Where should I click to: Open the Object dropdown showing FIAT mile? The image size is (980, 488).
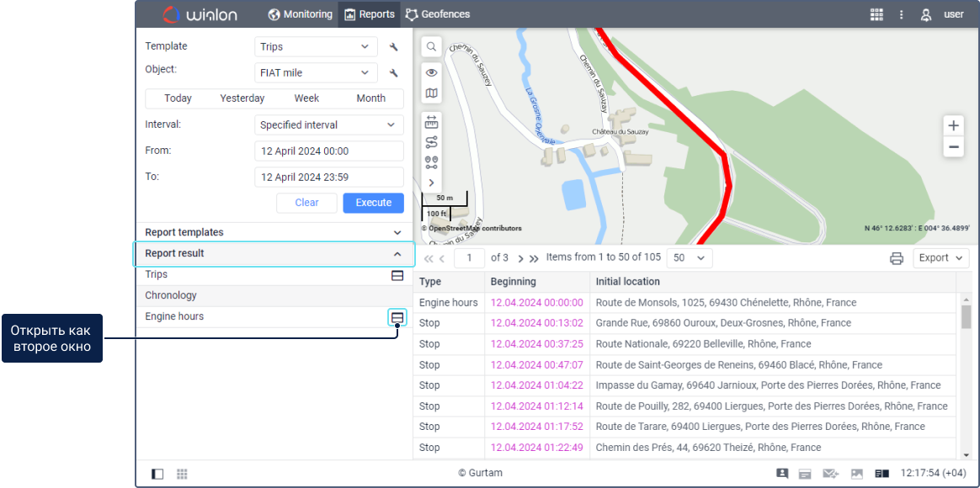[x=316, y=73]
